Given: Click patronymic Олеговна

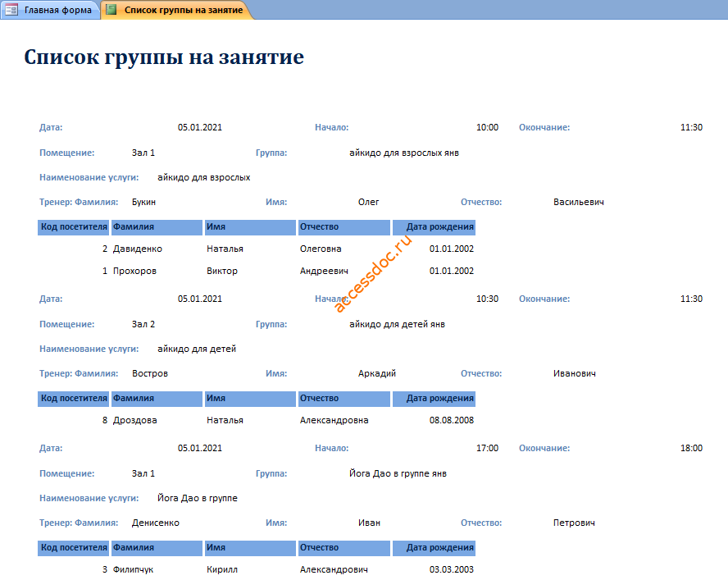Looking at the screenshot, I should [321, 249].
